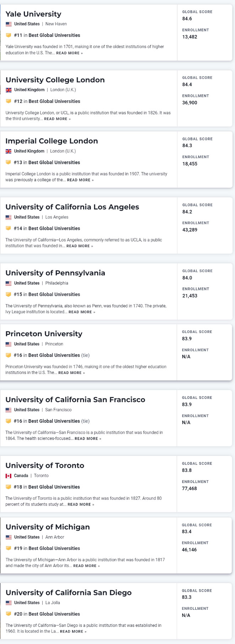
Task: Expand Yale University description with Read More
Action: tap(69, 53)
